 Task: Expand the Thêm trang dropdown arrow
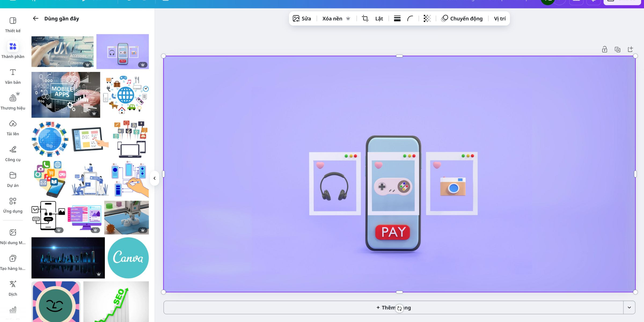coord(629,308)
